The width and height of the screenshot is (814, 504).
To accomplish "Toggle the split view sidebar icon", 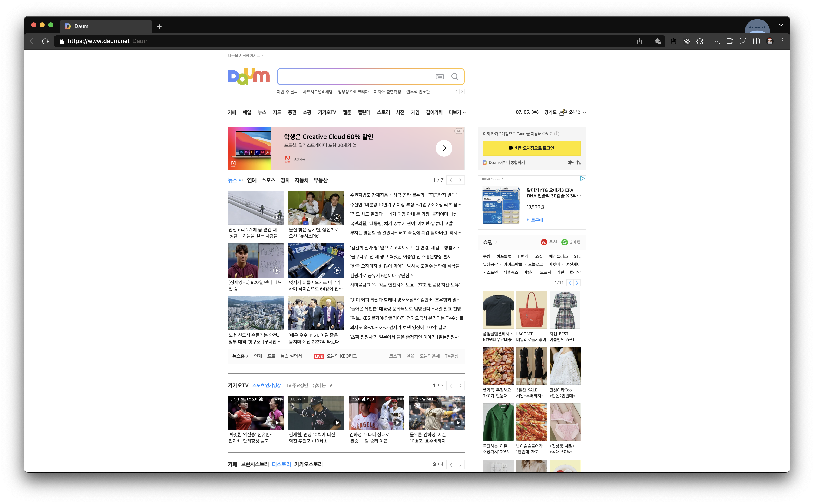I will [x=756, y=41].
